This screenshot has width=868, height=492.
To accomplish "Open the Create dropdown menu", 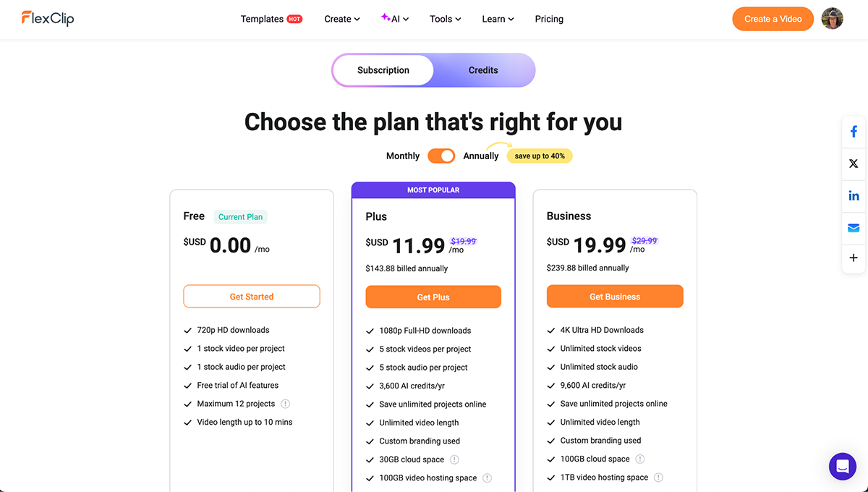I will [x=341, y=19].
